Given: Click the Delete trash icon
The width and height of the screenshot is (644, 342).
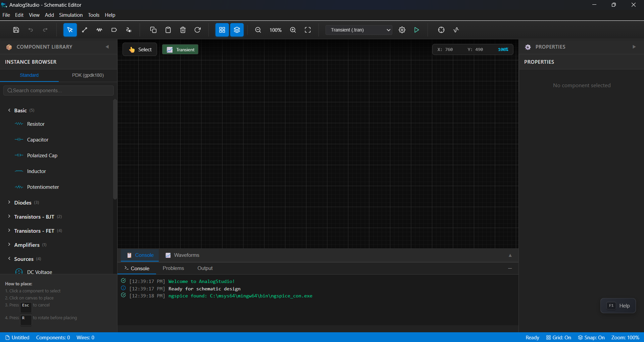Looking at the screenshot, I should (x=183, y=30).
